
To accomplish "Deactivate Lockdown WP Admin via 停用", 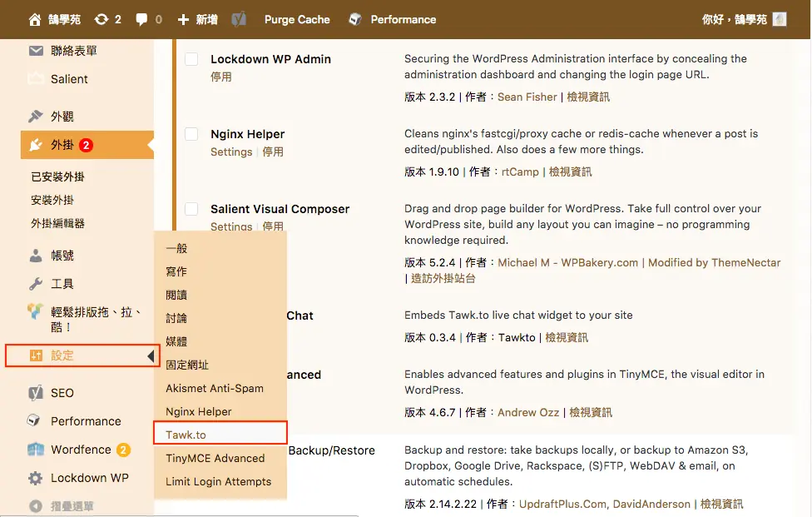I will 221,77.
